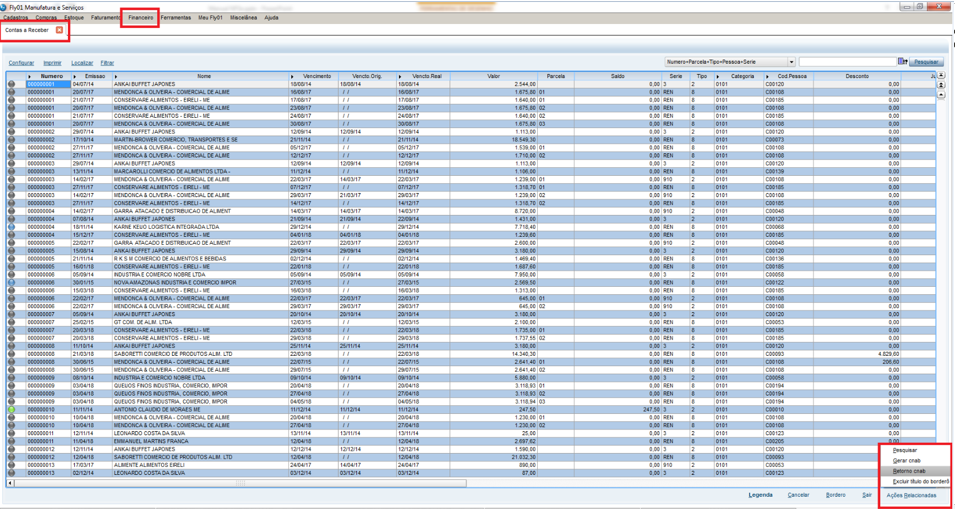This screenshot has height=509, width=955.
Task: Click the Configurar link
Action: coord(21,63)
